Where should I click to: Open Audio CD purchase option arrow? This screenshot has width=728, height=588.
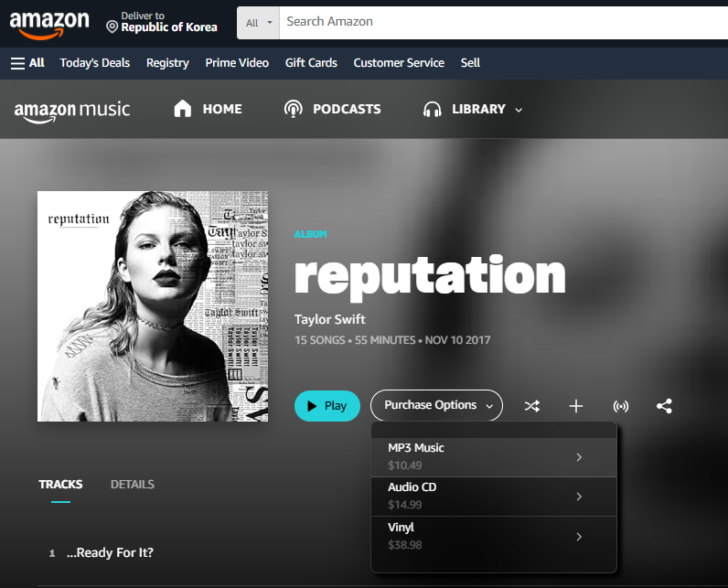point(579,497)
